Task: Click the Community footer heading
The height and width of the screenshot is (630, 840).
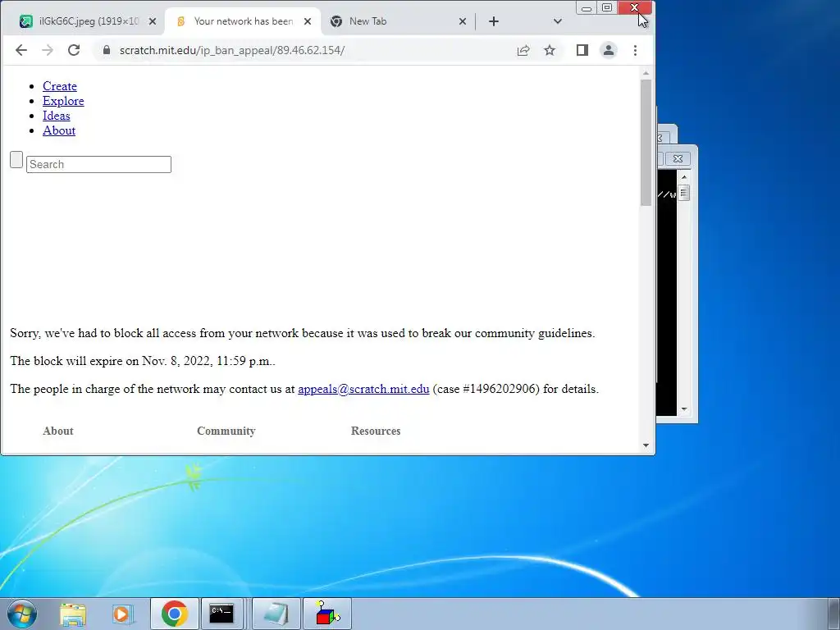Action: 226,431
